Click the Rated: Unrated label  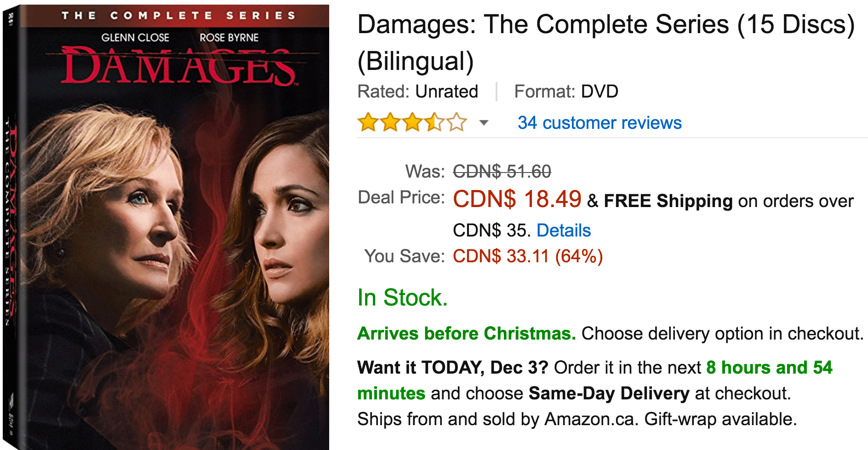coord(417,92)
